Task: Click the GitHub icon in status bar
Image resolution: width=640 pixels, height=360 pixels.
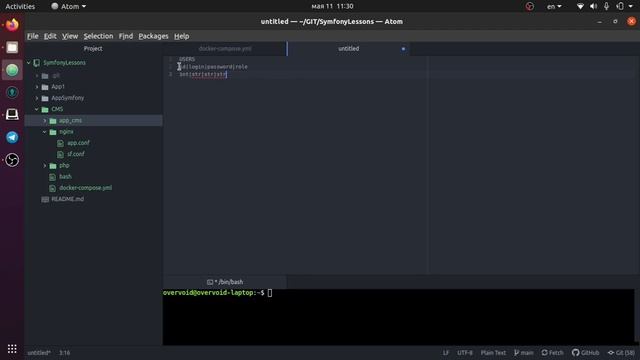Action: (576, 353)
